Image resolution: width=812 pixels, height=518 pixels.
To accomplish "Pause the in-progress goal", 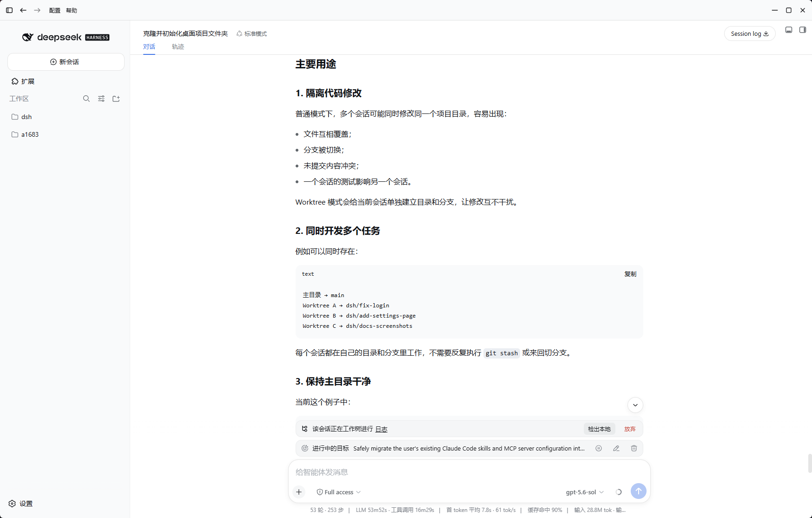I will pos(599,448).
